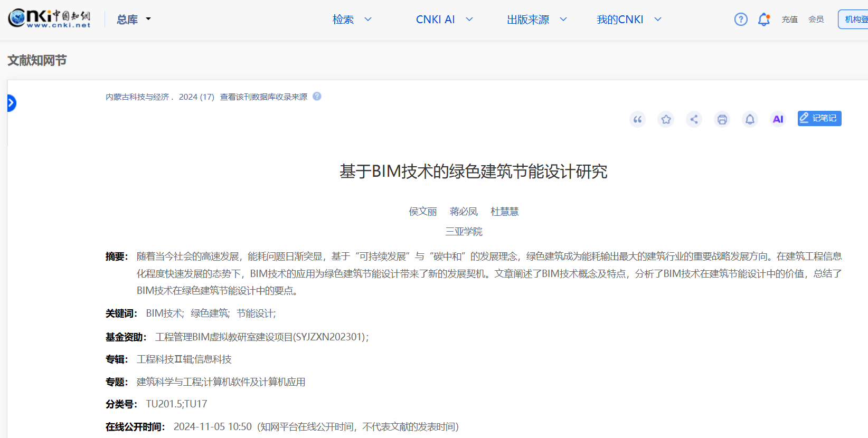Viewport: 868px width, 438px height.
Task: Expand the 检索 menu
Action: click(x=352, y=20)
